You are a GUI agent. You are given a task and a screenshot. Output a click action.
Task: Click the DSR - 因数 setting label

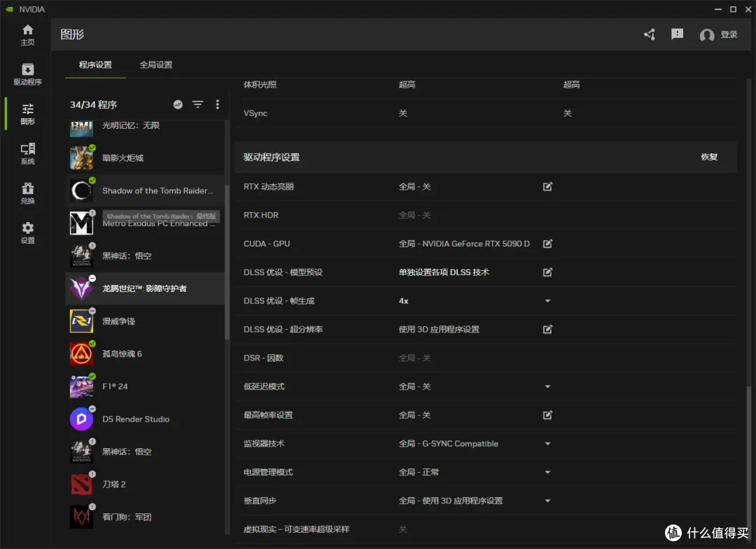pyautogui.click(x=263, y=358)
